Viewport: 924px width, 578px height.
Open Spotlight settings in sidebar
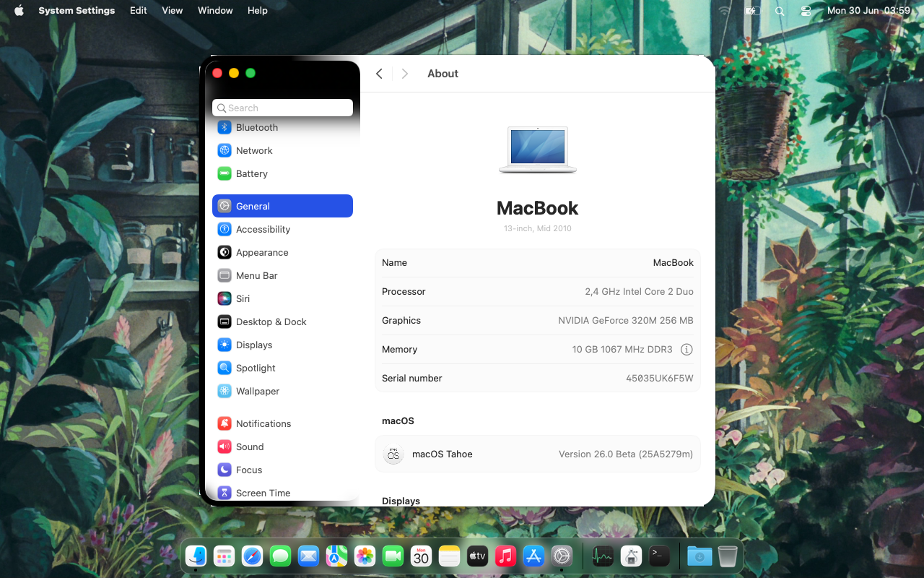point(282,368)
